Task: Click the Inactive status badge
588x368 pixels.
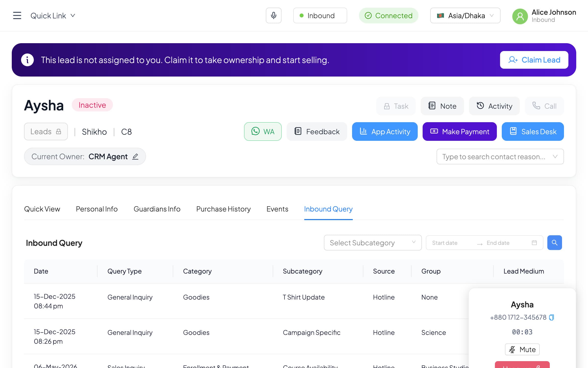Action: click(92, 105)
